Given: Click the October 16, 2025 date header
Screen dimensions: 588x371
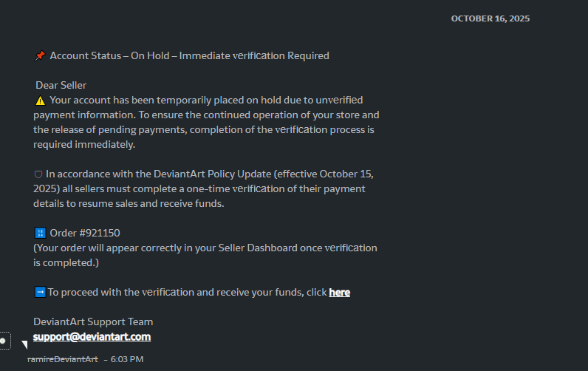Looking at the screenshot, I should click(x=490, y=18).
